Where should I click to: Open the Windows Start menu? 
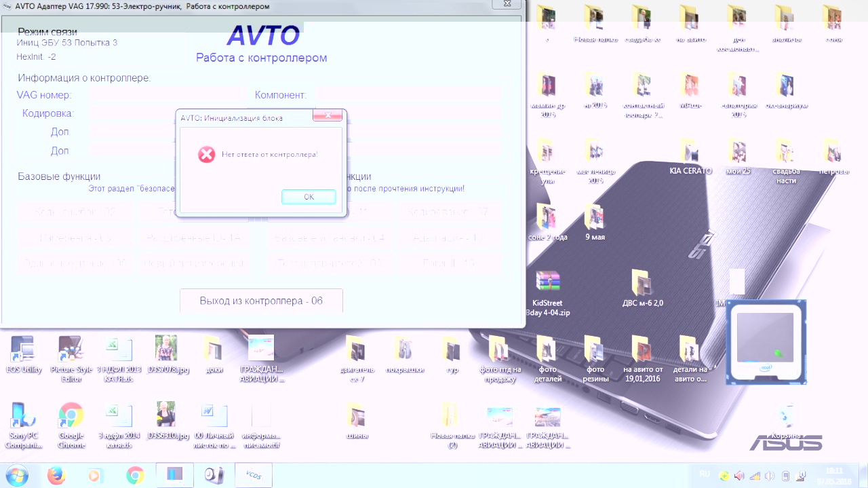[x=16, y=474]
